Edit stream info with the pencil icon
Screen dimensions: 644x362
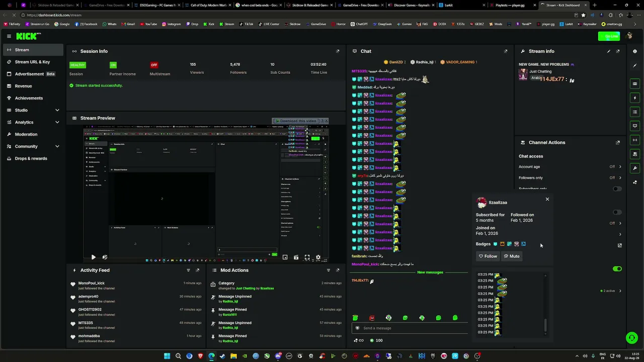[x=609, y=51]
